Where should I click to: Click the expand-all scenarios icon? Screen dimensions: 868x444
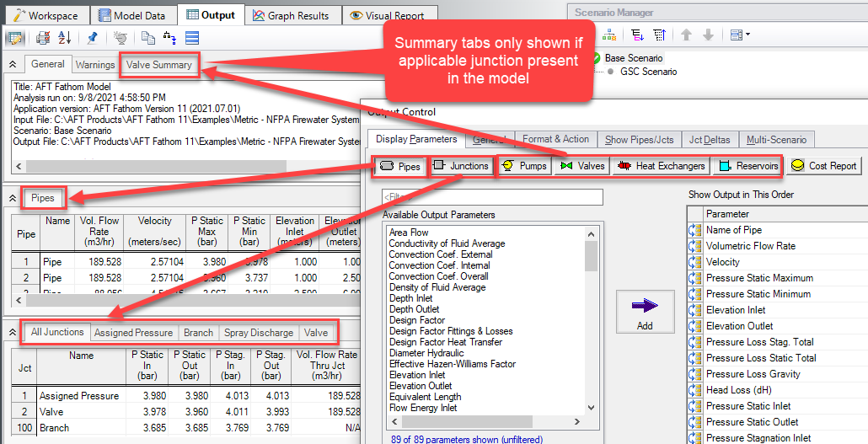638,35
